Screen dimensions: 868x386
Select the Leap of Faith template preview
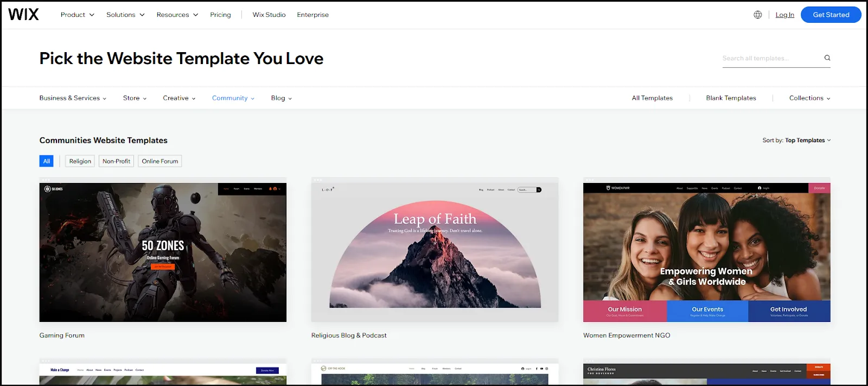(x=435, y=252)
